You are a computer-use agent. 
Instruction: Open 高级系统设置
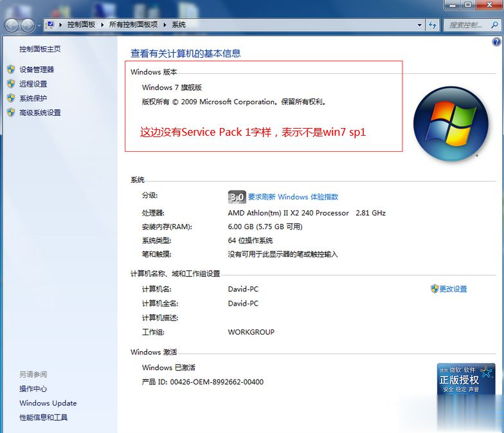point(40,113)
